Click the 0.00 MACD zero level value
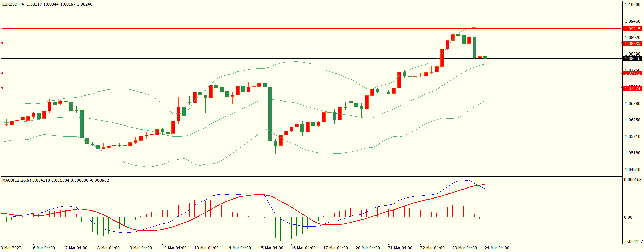Screen dimensions: 644x252 628,217
